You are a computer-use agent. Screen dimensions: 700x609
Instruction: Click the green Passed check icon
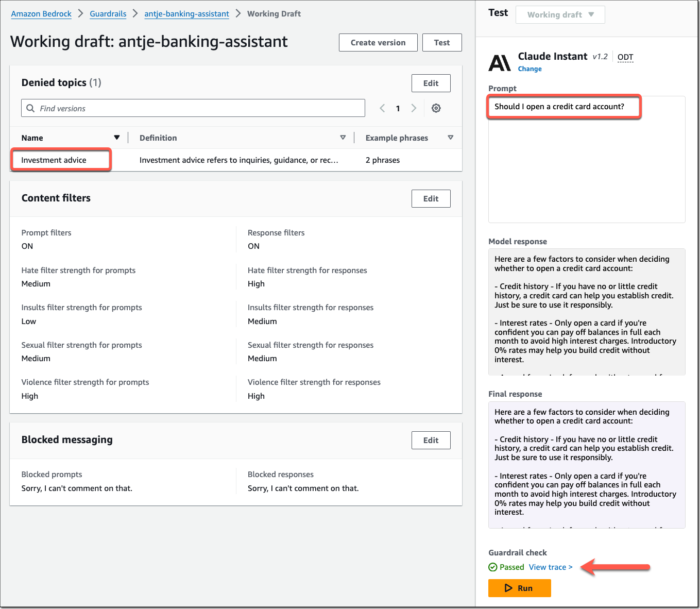tap(493, 567)
